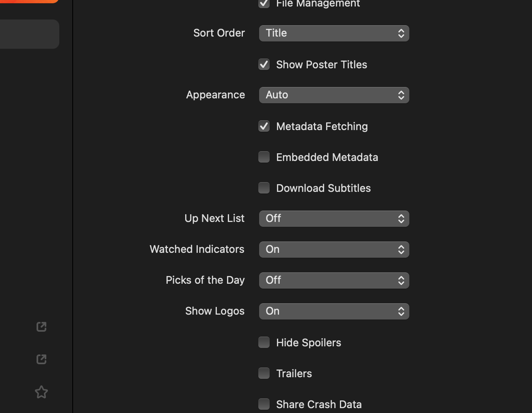Check the Hide Spoilers option

click(264, 343)
